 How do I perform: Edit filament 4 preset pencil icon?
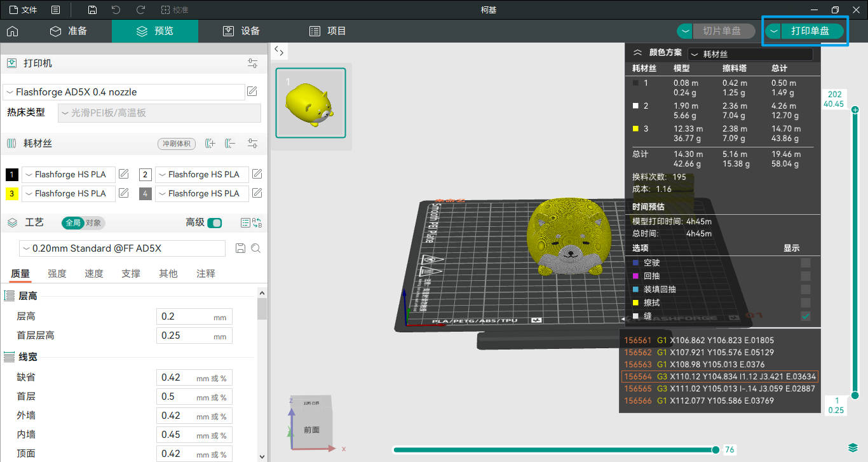point(257,193)
